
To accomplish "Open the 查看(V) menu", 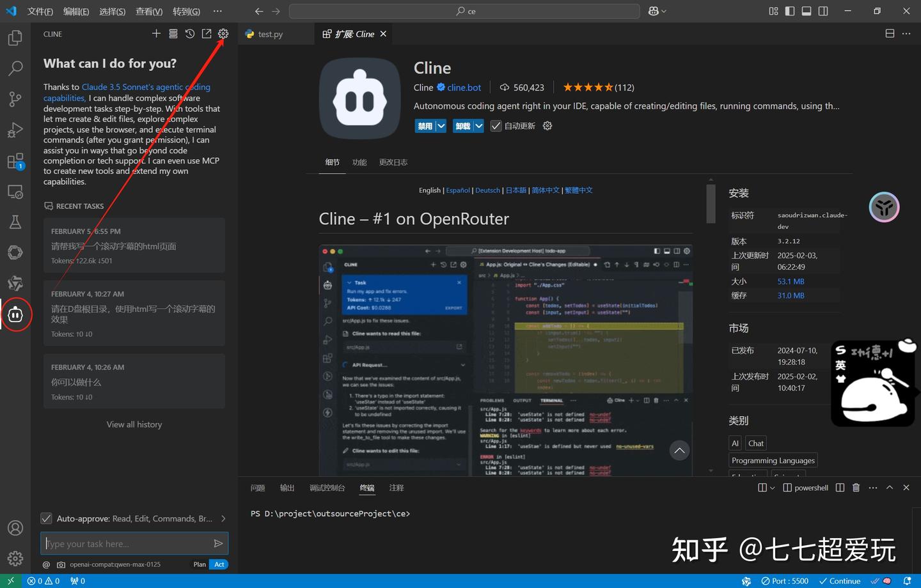I will click(149, 11).
